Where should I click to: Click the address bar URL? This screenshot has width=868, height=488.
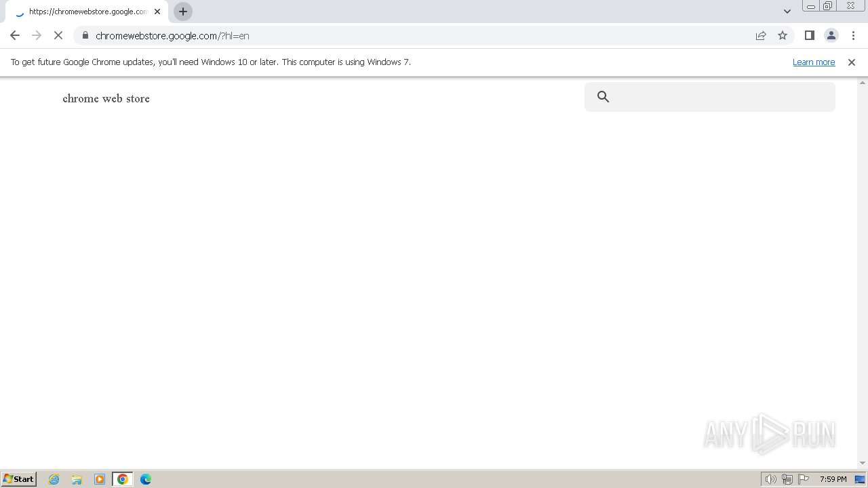[172, 35]
